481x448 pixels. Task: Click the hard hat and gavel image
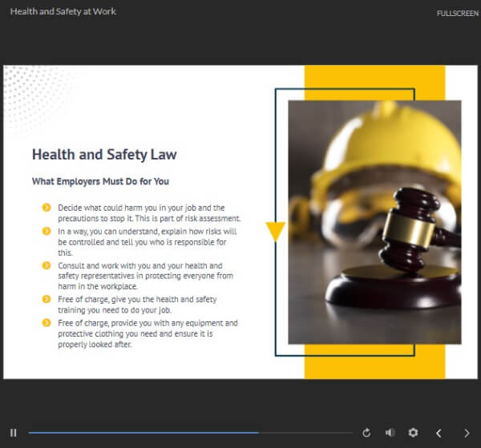(x=374, y=222)
